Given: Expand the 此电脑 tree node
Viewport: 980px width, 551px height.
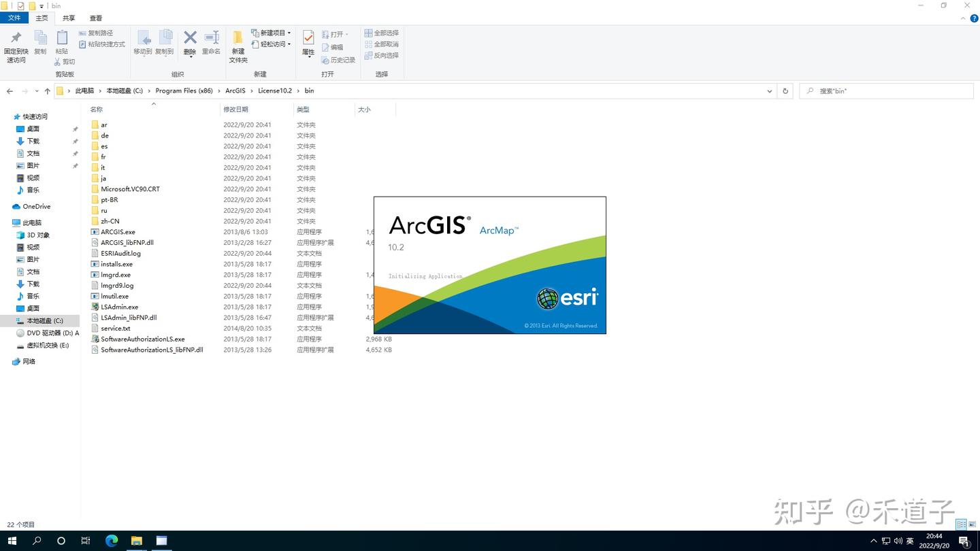Looking at the screenshot, I should (8, 222).
